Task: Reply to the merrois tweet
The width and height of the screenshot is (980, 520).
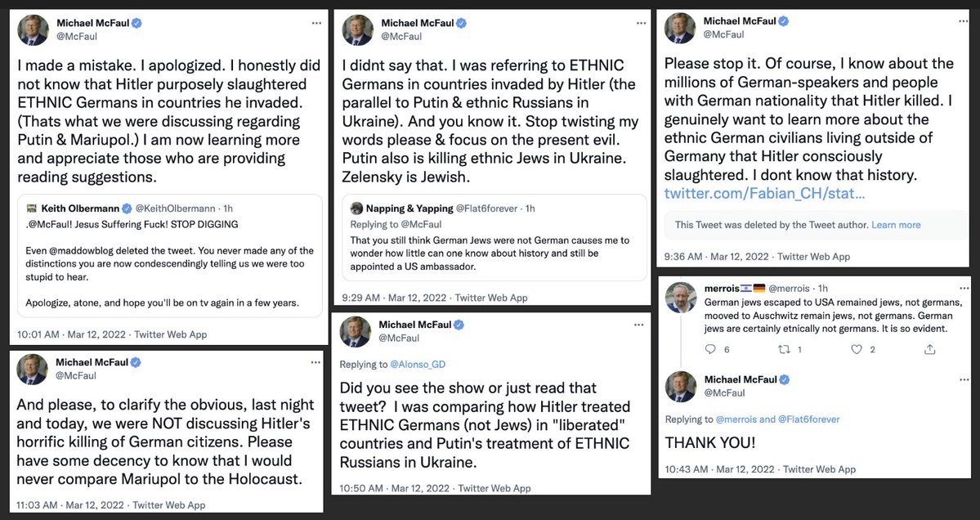Action: pyautogui.click(x=710, y=349)
